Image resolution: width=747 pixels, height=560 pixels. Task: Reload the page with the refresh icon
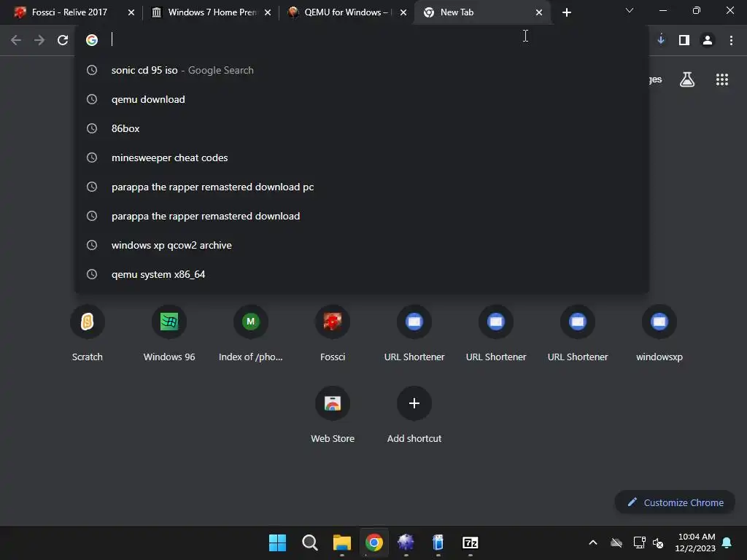click(x=63, y=40)
